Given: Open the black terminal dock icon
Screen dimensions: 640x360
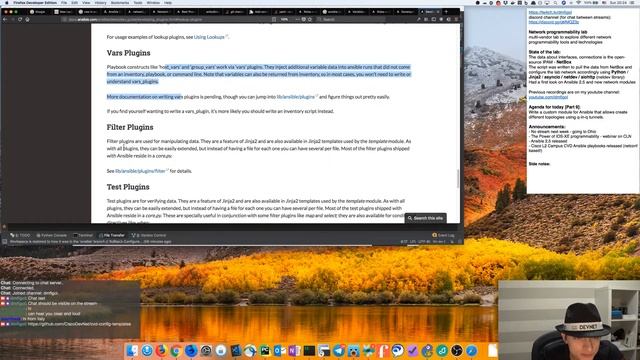Looking at the screenshot, I should coord(309,350).
